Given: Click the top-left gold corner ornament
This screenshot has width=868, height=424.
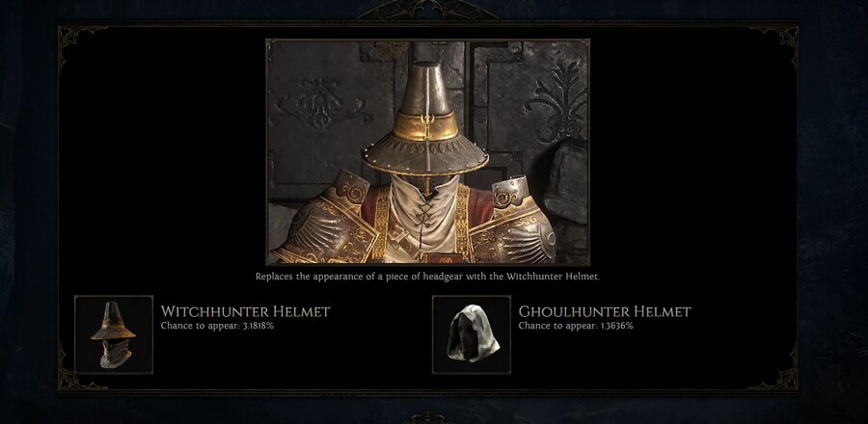Looking at the screenshot, I should click(80, 40).
